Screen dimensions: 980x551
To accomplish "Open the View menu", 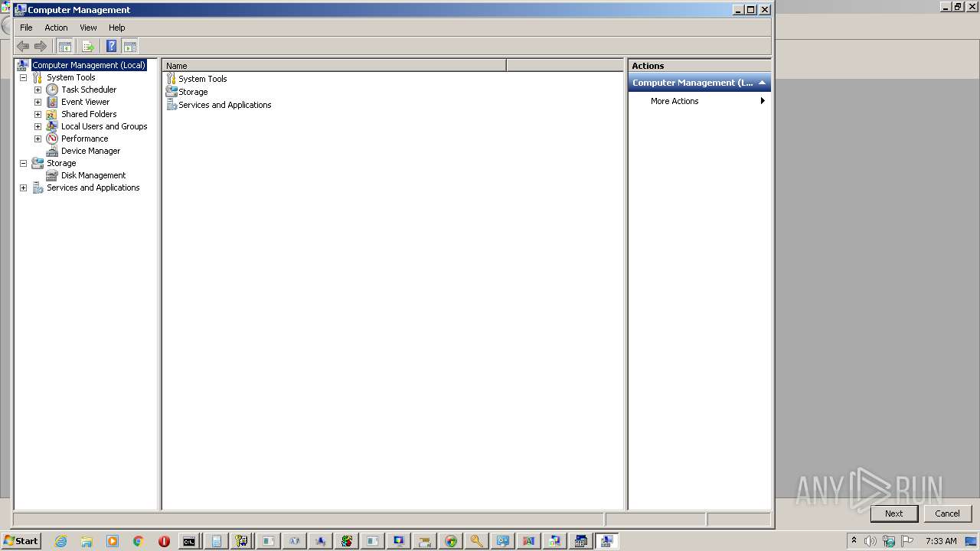I will 88,28.
